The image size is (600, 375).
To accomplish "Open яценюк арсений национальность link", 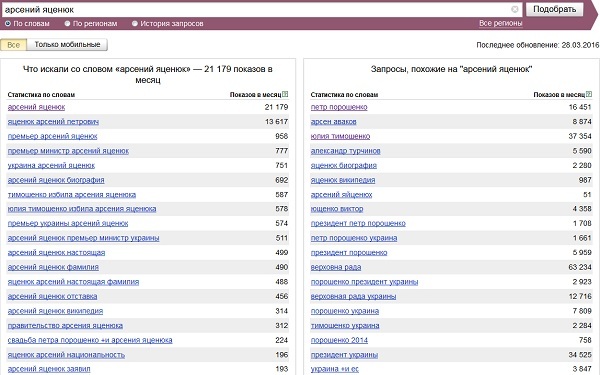I will click(x=66, y=355).
